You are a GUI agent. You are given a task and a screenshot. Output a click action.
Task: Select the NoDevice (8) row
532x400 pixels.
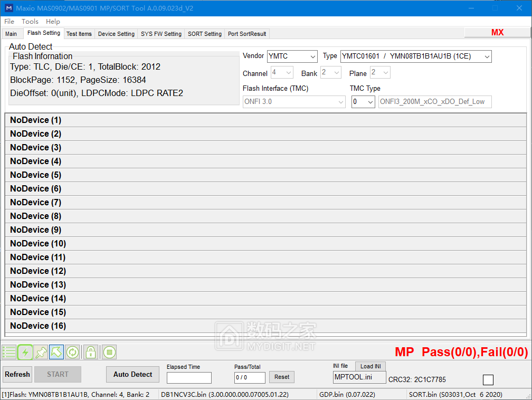265,216
